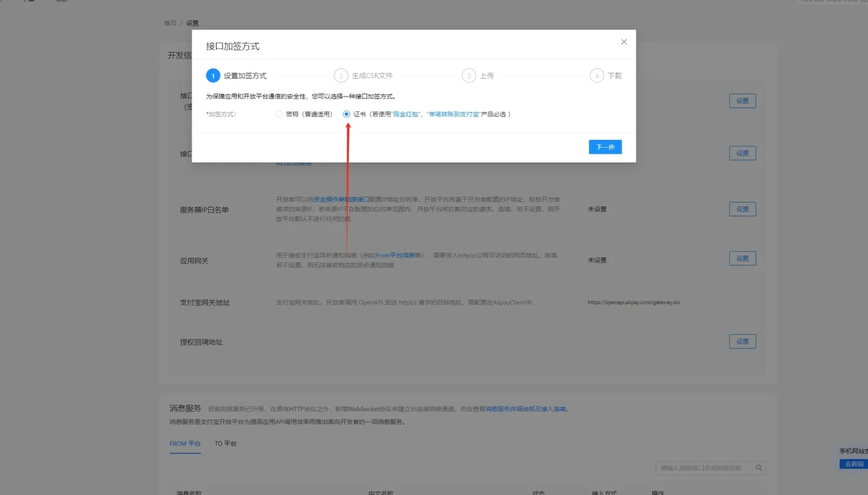
Task: Open 消息服务详细说明及接入指南 link
Action: click(x=525, y=409)
